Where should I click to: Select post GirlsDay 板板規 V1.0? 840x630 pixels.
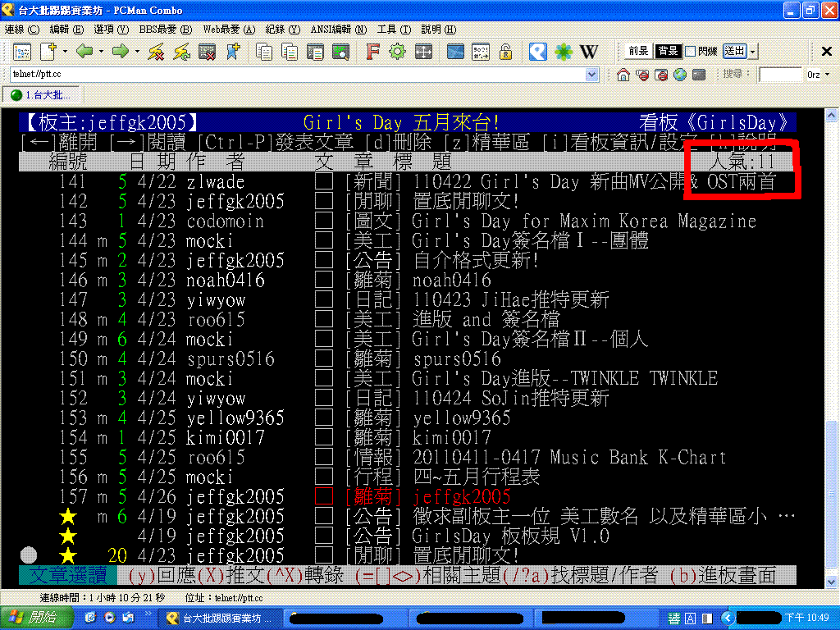(407, 536)
